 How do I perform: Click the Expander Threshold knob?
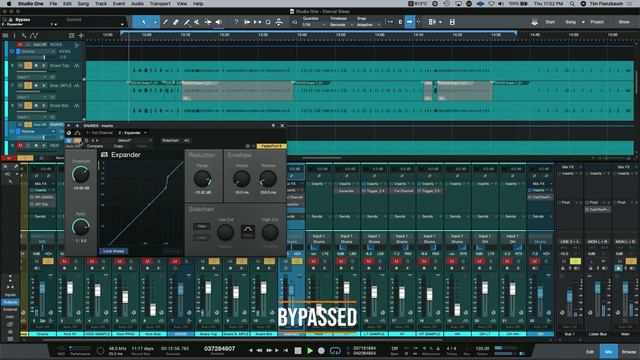pos(80,175)
